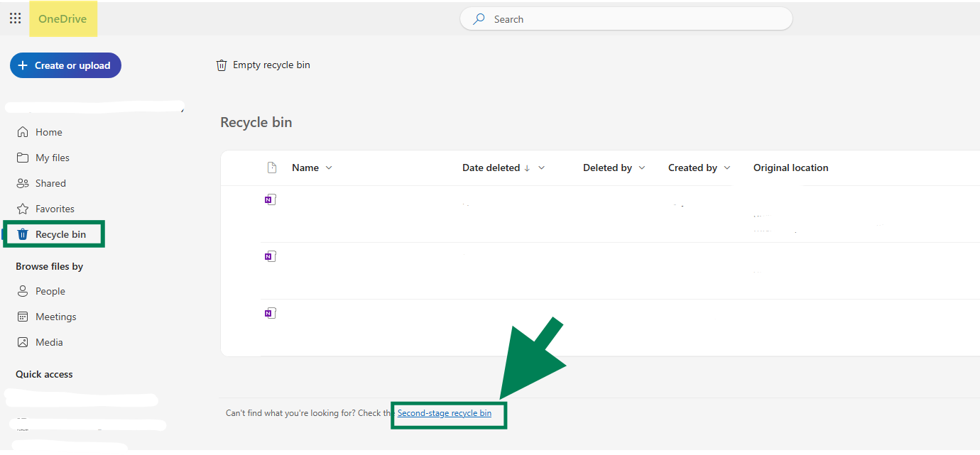The height and width of the screenshot is (455, 980).
Task: Click the "Browse files by" heading
Action: [50, 267]
